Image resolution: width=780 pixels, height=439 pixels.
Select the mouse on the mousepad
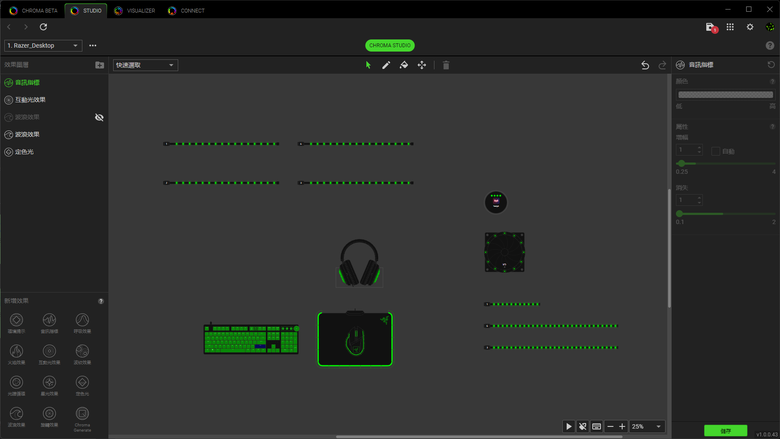coord(354,341)
